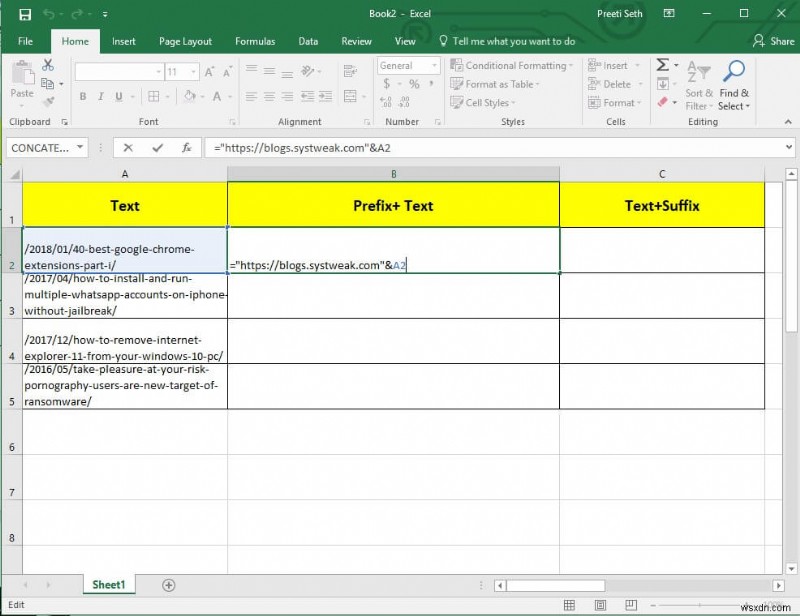Click the Share button

point(774,41)
